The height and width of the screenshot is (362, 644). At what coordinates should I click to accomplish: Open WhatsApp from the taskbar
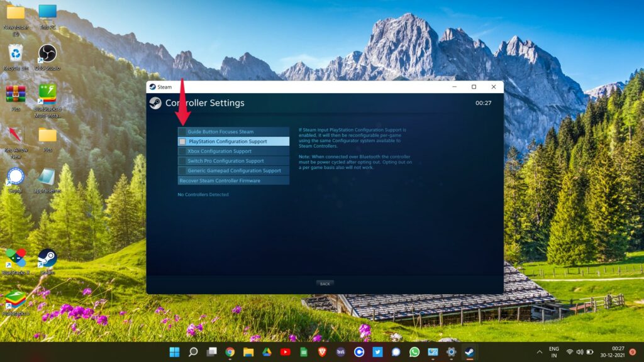point(413,352)
